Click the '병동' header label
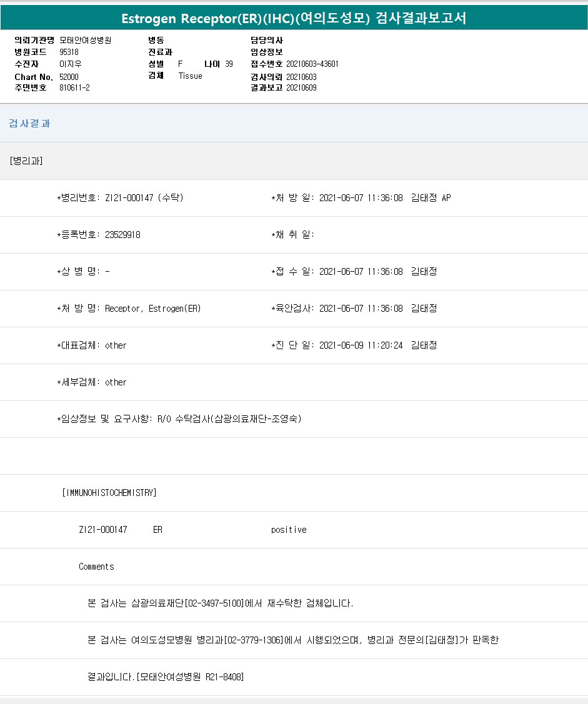The image size is (588, 704). [156, 41]
